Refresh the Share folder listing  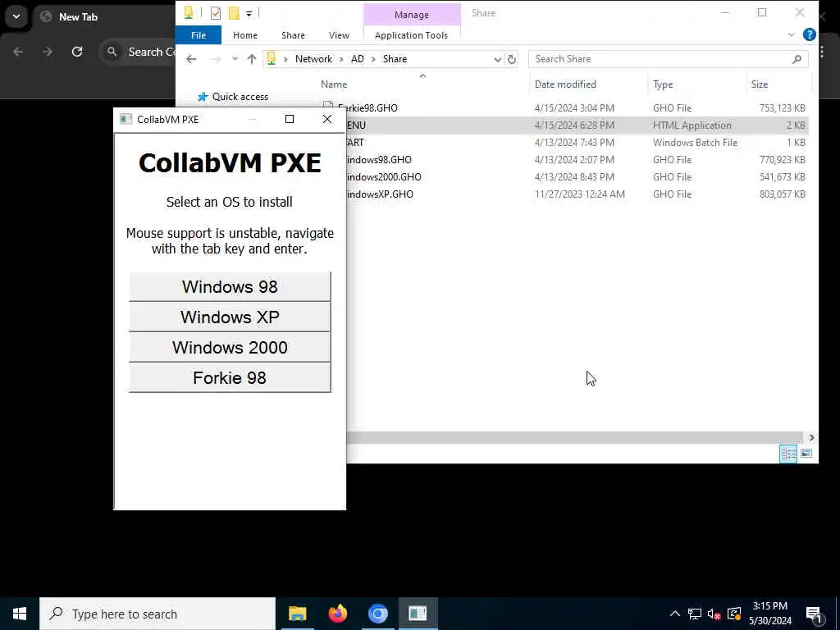tap(512, 59)
